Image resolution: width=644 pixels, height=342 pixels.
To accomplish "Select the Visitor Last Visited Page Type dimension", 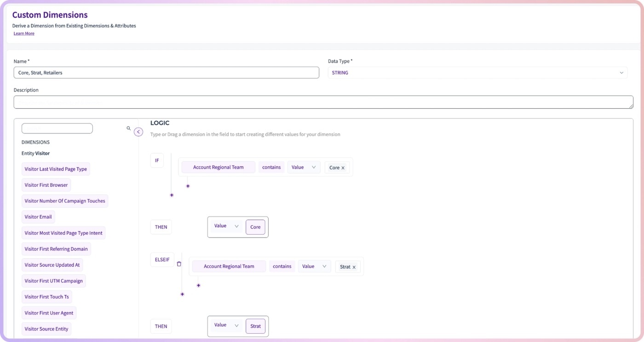I will tap(56, 169).
